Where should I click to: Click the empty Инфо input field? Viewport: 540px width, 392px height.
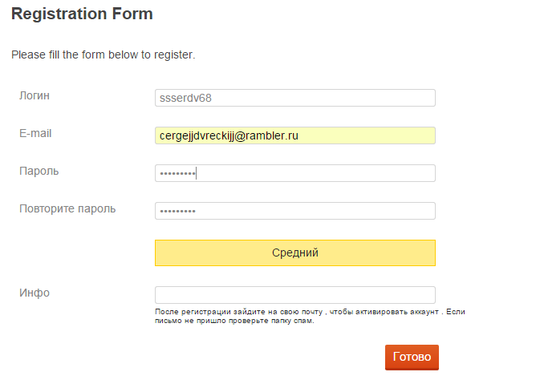click(x=294, y=295)
